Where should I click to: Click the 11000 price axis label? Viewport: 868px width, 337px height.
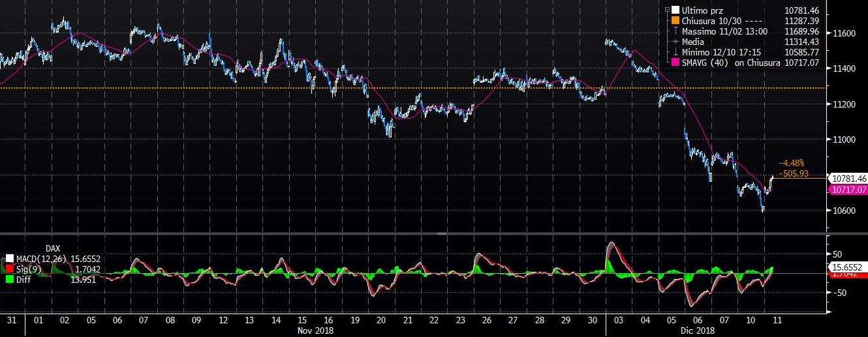(843, 139)
